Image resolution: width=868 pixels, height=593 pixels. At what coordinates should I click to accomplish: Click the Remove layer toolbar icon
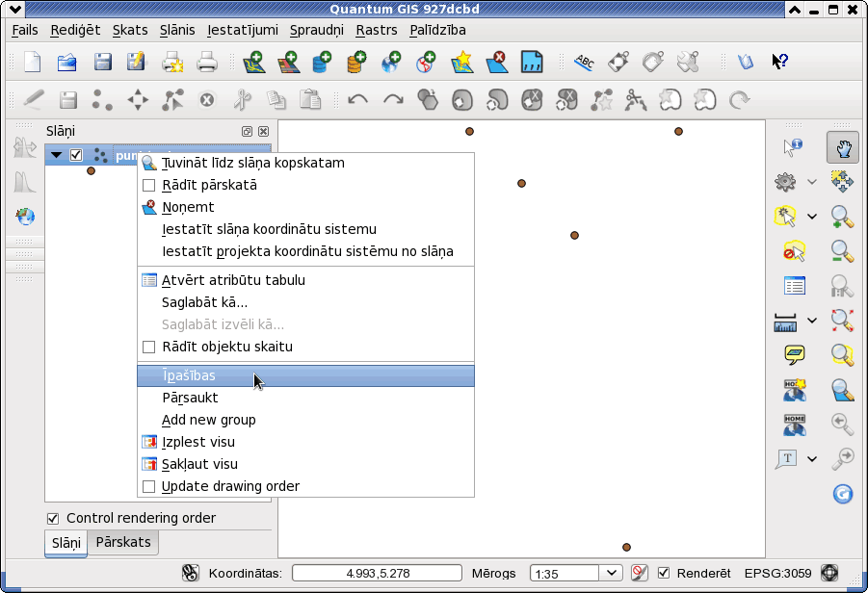(x=496, y=62)
